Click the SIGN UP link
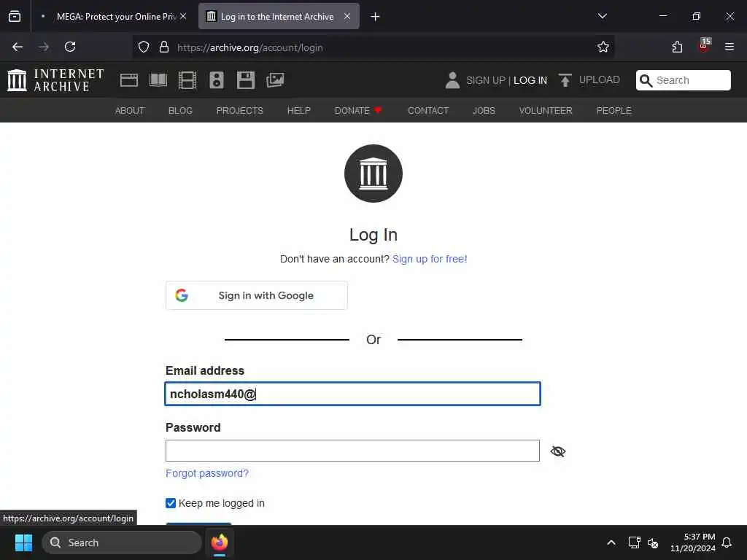The width and height of the screenshot is (747, 560). (x=485, y=80)
